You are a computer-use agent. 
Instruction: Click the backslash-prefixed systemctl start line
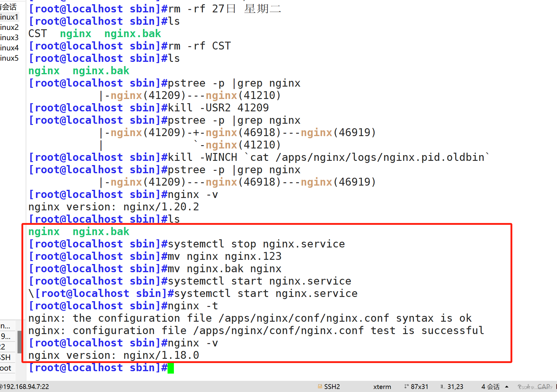click(193, 293)
